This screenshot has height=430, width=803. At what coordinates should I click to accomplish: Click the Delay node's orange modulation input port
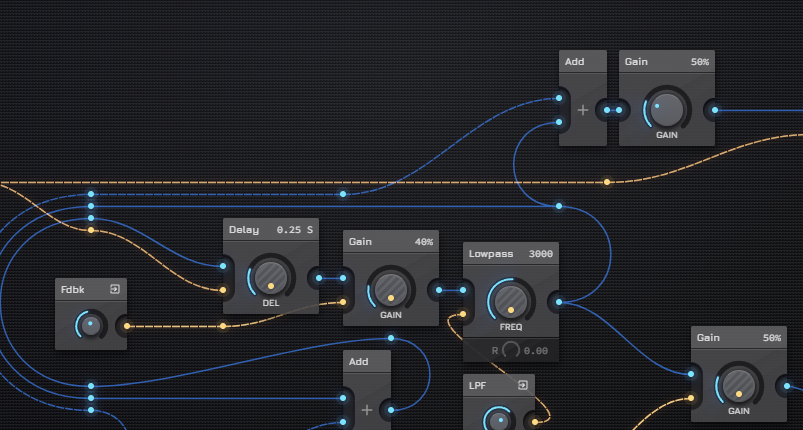(x=223, y=289)
